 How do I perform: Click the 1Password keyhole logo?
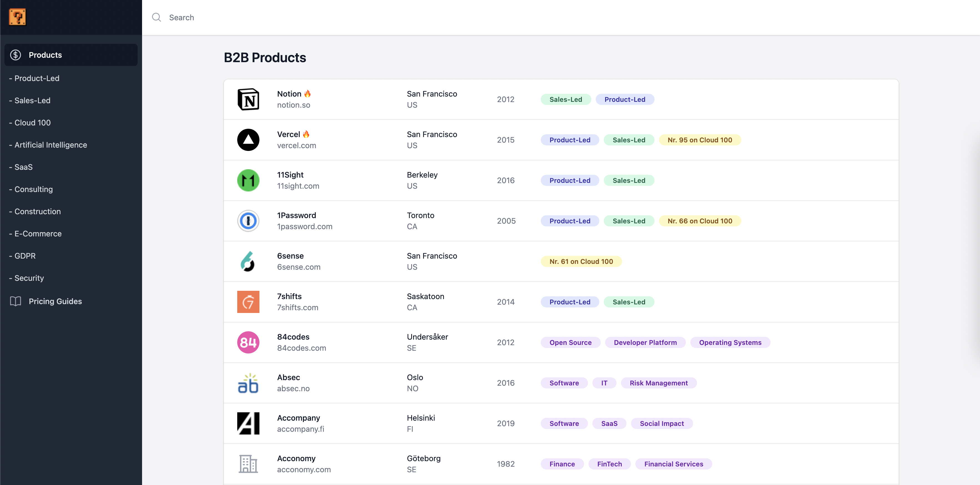click(x=248, y=221)
